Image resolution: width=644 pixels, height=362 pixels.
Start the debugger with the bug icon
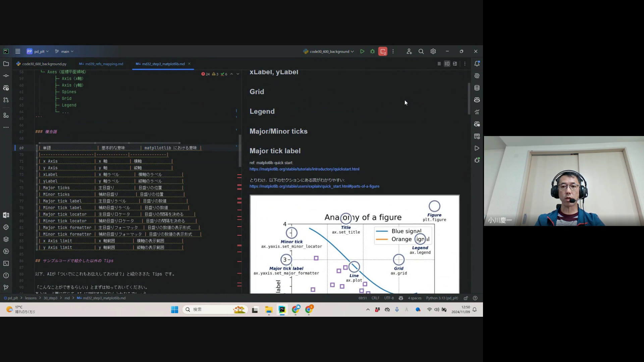(x=372, y=52)
